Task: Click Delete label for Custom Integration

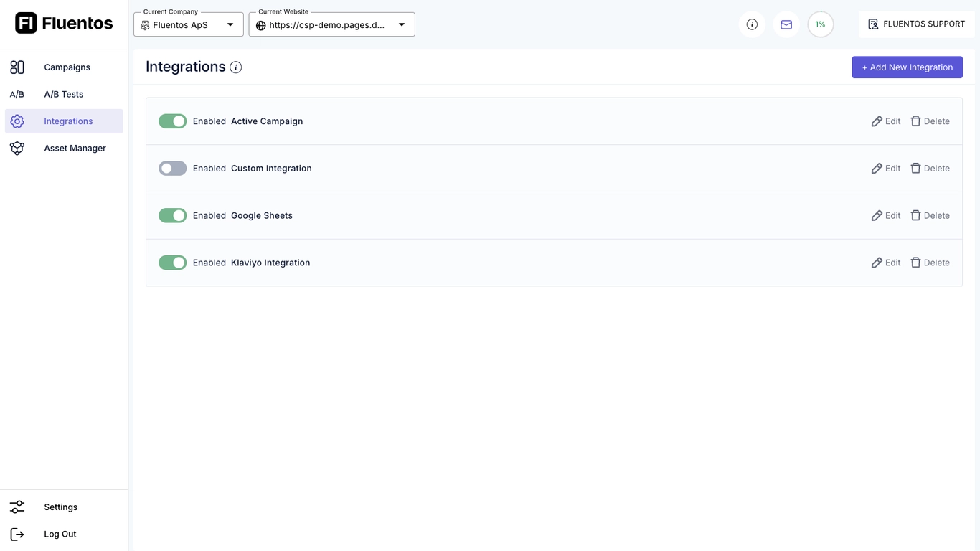Action: [937, 169]
